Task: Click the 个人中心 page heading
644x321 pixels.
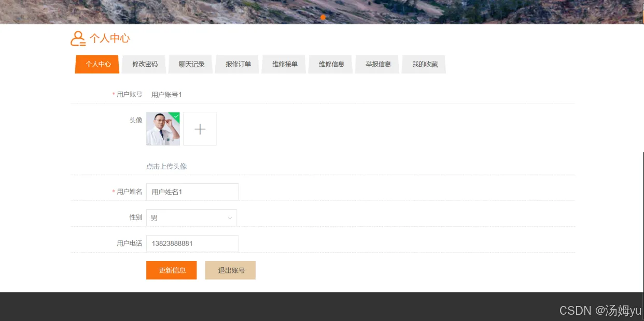Action: (x=109, y=38)
